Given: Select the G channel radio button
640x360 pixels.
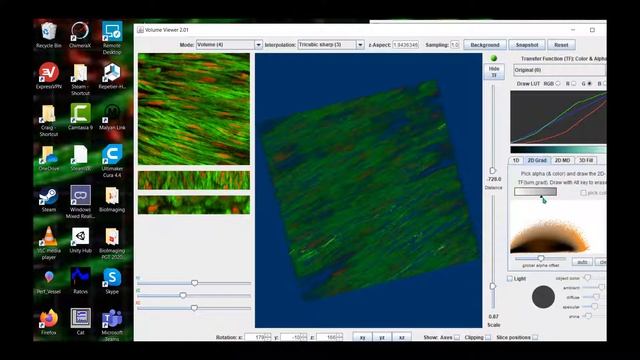Looking at the screenshot, I should point(589,84).
